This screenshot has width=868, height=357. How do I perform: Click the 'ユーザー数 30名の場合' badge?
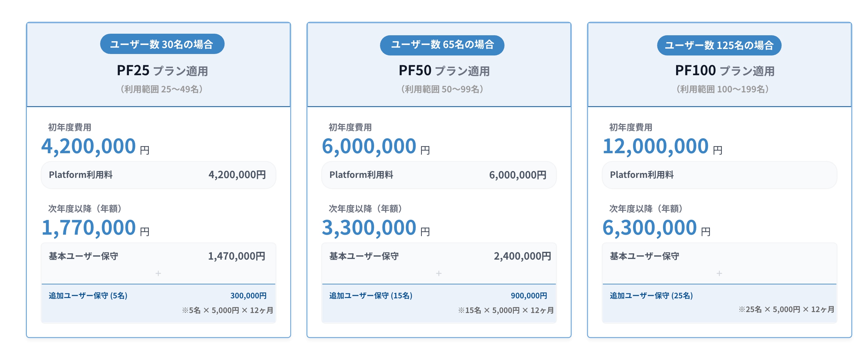click(162, 44)
